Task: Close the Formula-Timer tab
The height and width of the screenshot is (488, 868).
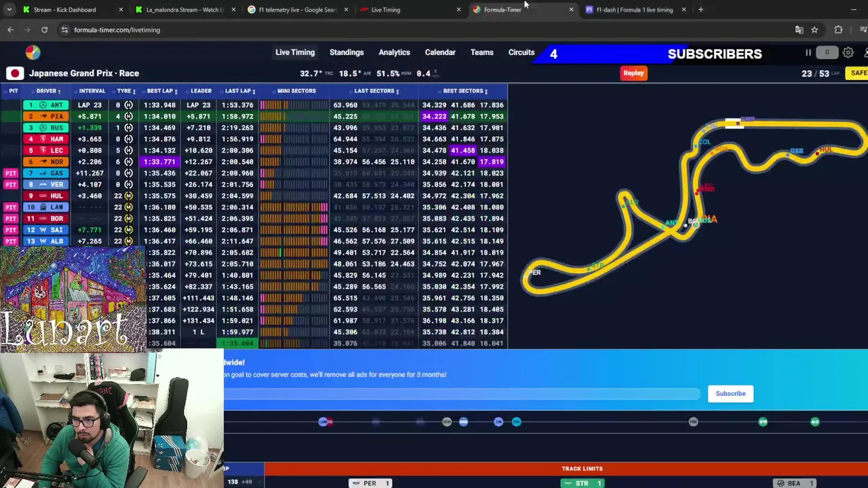Action: (x=571, y=9)
